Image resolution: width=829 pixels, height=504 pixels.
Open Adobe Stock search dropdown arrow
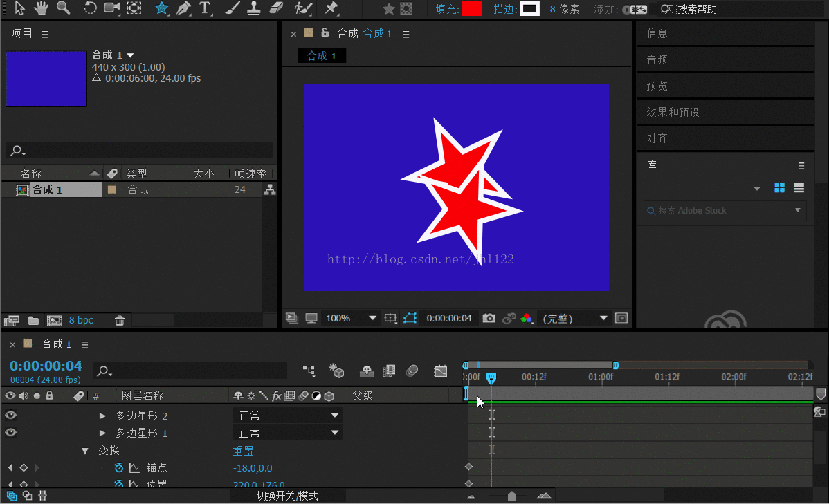click(x=798, y=210)
